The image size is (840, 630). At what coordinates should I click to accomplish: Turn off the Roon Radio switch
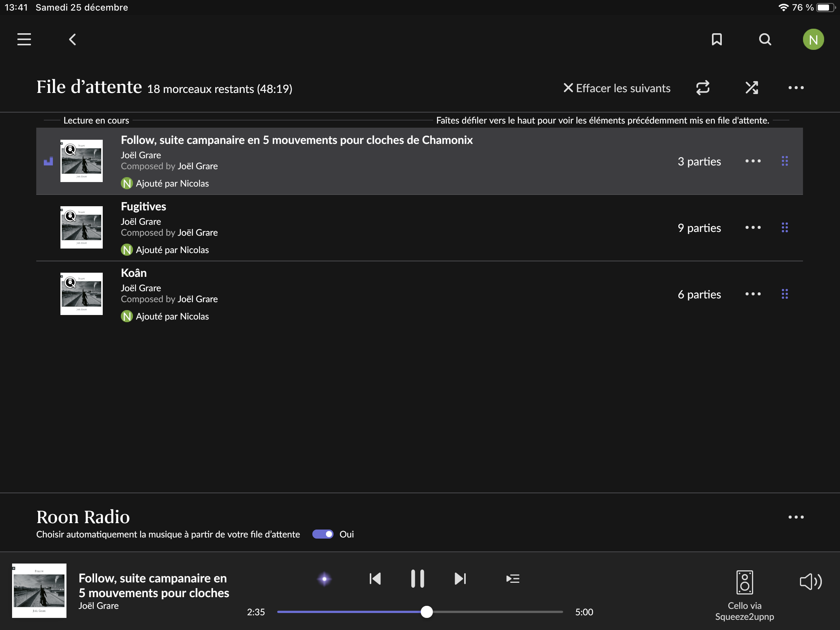coord(323,534)
